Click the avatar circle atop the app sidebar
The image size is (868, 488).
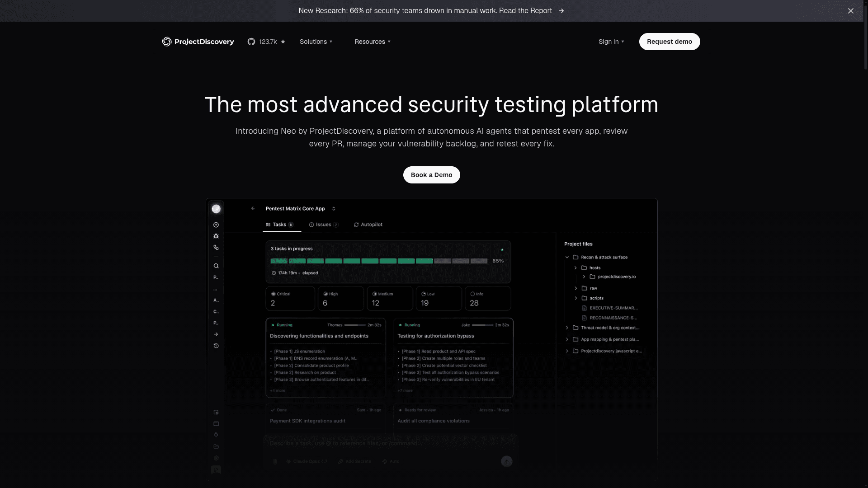216,209
